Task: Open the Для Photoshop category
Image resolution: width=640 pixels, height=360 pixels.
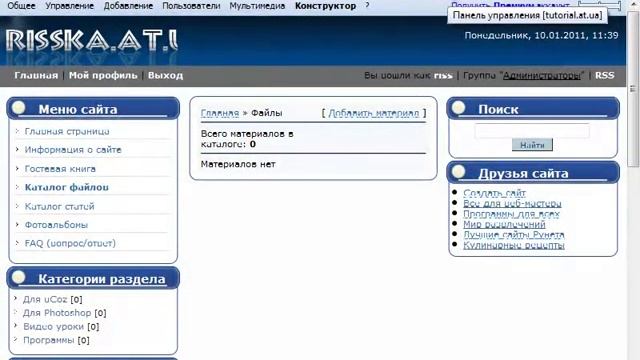Action: point(57,313)
